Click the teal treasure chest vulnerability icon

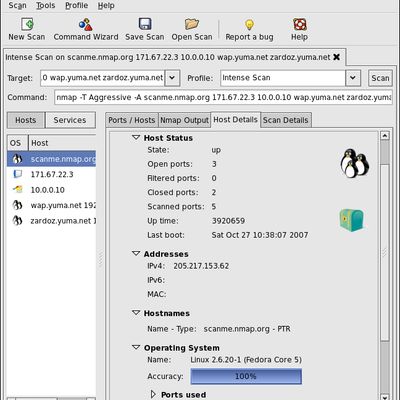point(352,220)
